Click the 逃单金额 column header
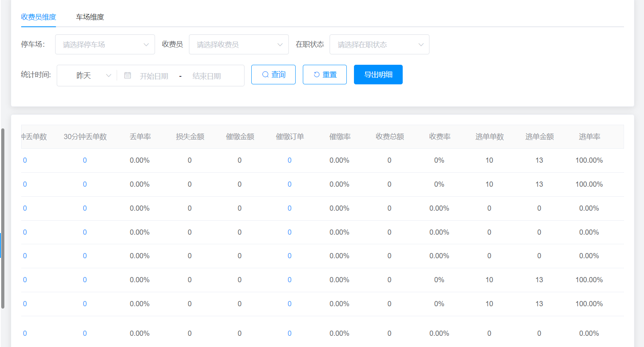Viewport: 644px width, 347px height. click(539, 137)
